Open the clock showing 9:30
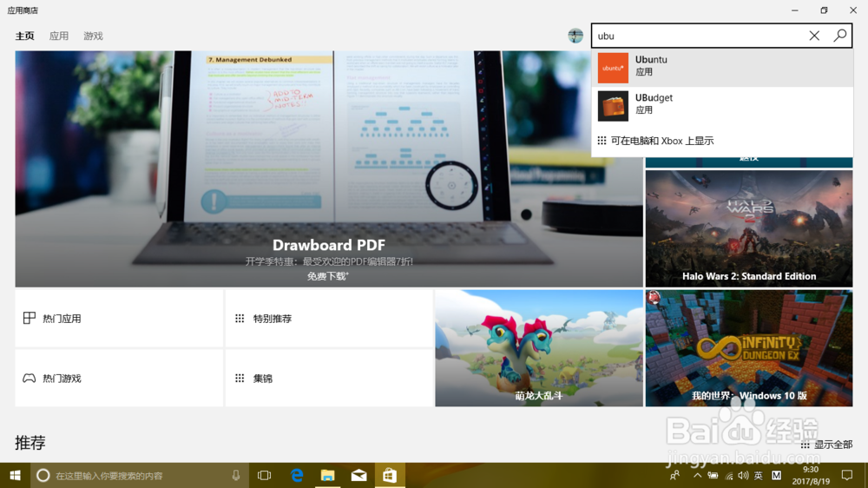Screen dimensions: 868x488 [x=811, y=475]
